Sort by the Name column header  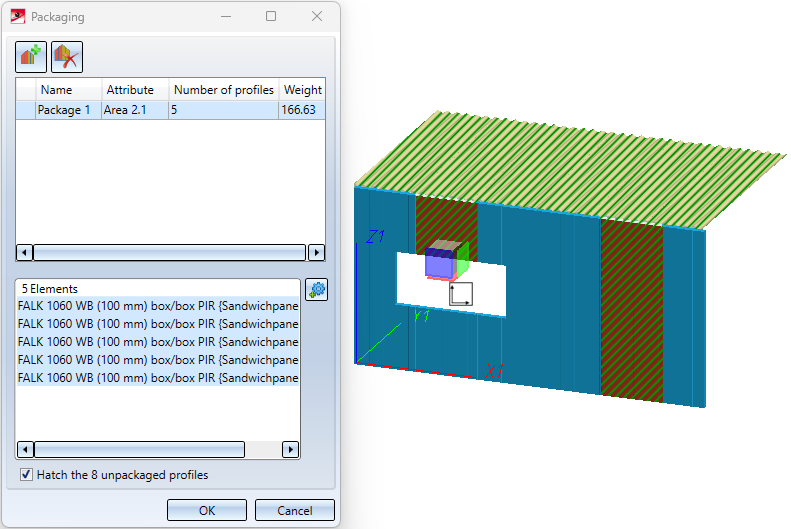tap(69, 90)
